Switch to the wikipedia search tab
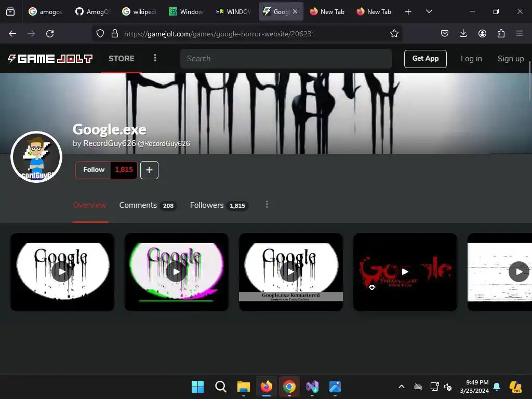 pos(139,11)
